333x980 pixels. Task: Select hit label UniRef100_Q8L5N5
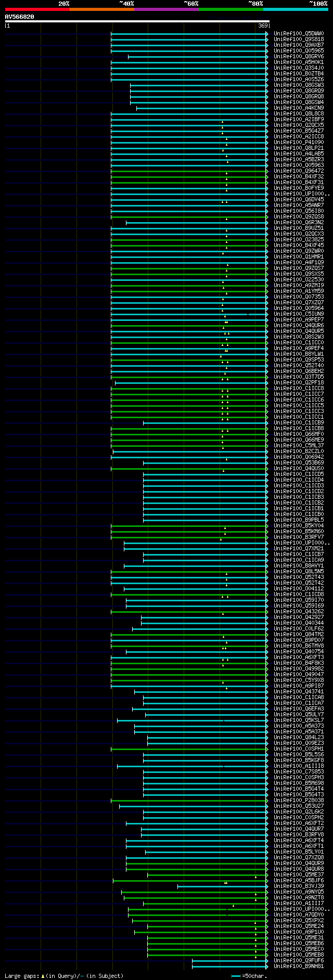click(x=299, y=571)
